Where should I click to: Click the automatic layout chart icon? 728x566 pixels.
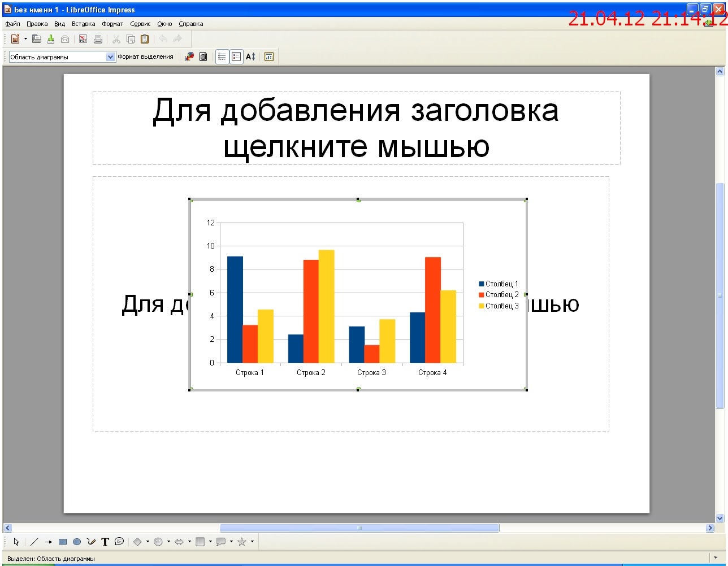point(269,56)
